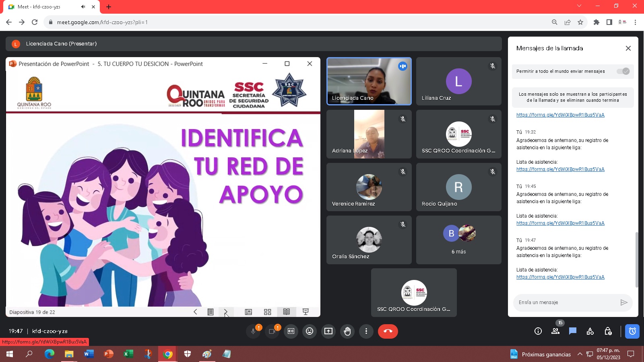Image resolution: width=644 pixels, height=362 pixels.
Task: Click the send message arrow icon
Action: pyautogui.click(x=624, y=302)
